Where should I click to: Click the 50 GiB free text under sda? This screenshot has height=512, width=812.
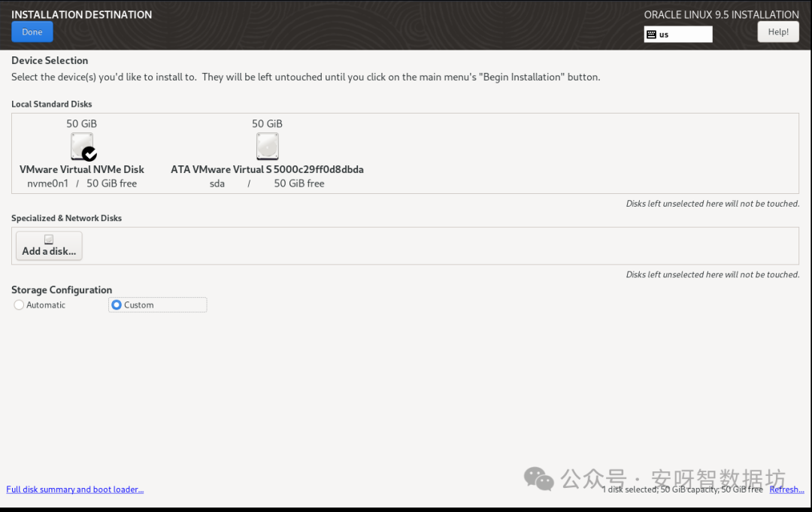coord(299,183)
